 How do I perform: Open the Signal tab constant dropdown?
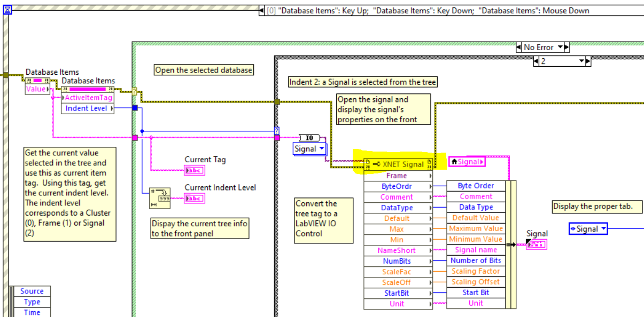click(x=603, y=229)
